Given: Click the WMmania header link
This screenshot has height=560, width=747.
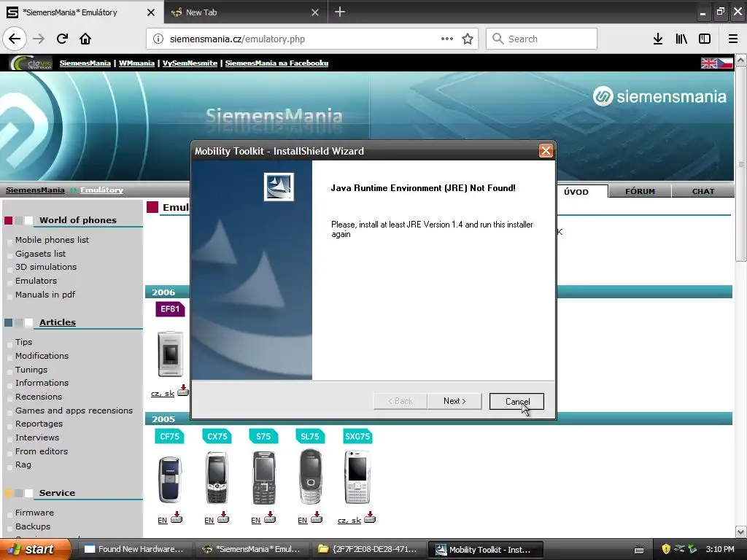Looking at the screenshot, I should coord(136,63).
